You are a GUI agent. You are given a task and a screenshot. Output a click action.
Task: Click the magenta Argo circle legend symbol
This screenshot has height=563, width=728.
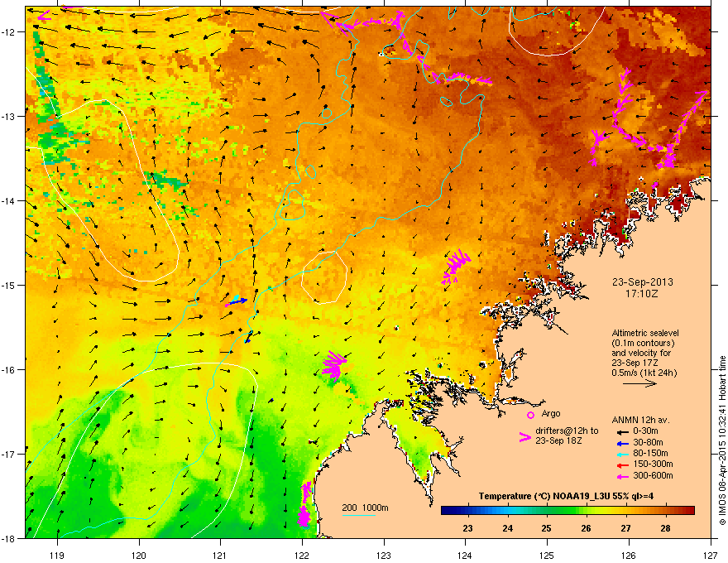coord(530,415)
